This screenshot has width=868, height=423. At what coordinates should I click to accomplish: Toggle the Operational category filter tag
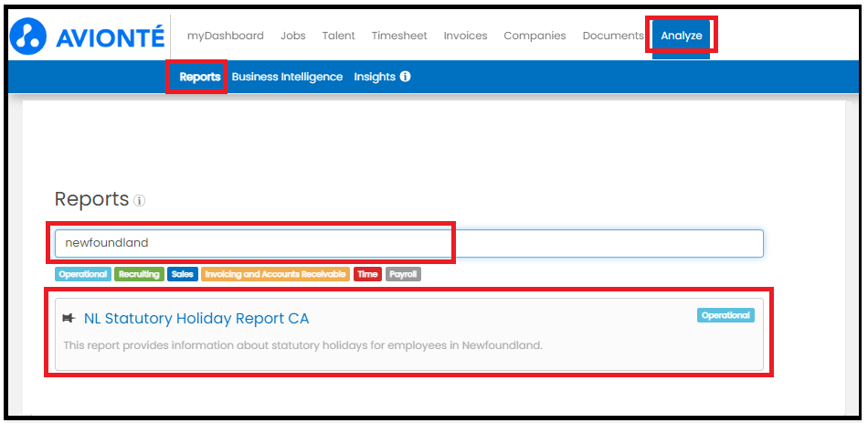pos(83,274)
